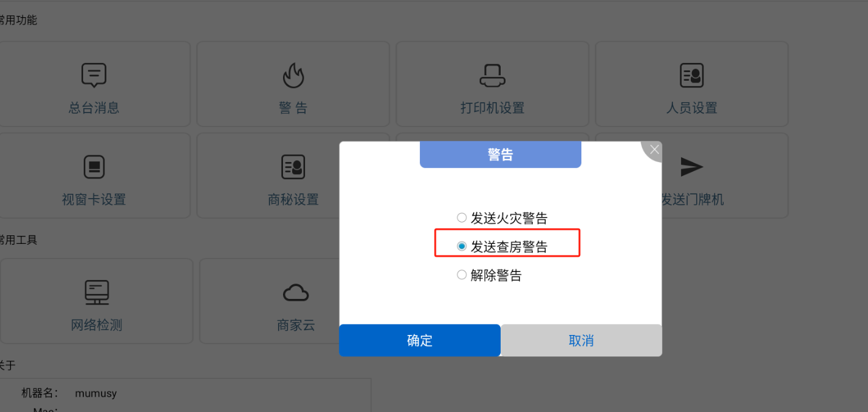Click the 警告 flame icon

(x=293, y=75)
